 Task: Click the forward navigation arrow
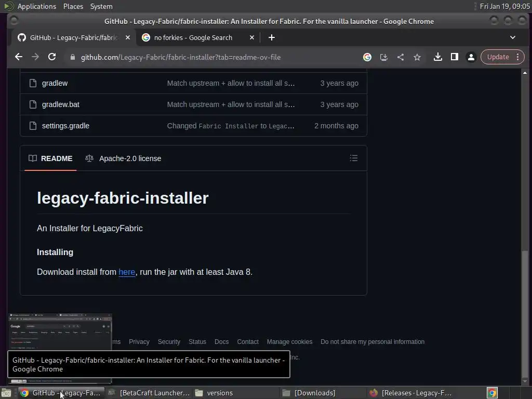pos(35,57)
